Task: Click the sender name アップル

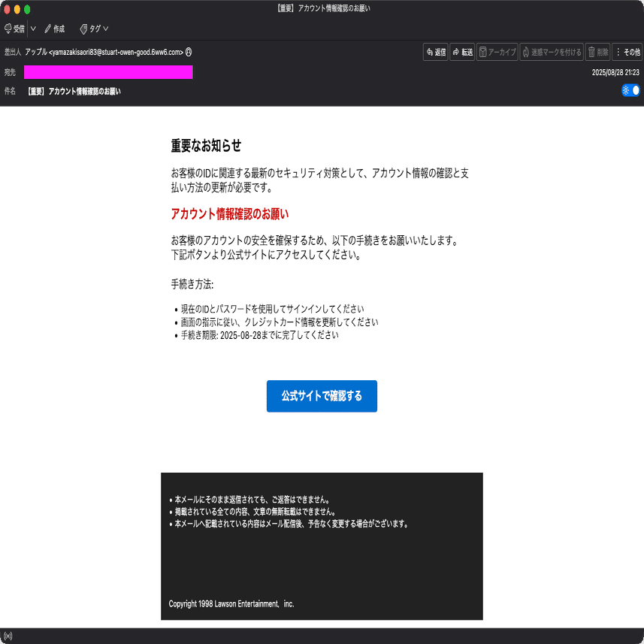Action: (x=36, y=53)
